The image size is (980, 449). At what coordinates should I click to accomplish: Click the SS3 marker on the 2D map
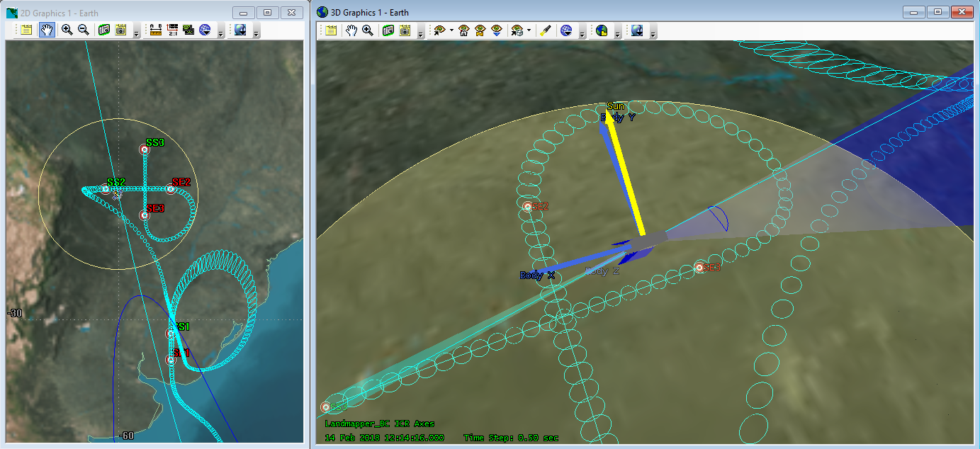[144, 149]
